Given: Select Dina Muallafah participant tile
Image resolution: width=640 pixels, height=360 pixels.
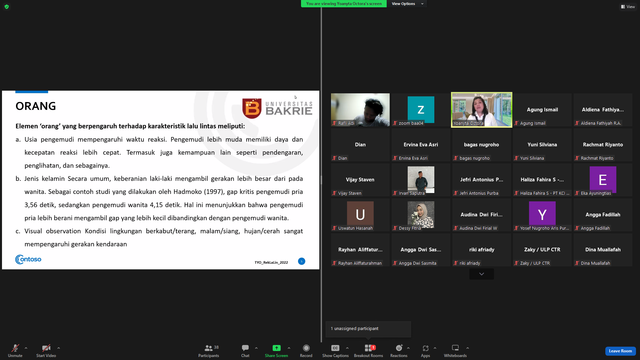Looking at the screenshot, I should 603,250.
